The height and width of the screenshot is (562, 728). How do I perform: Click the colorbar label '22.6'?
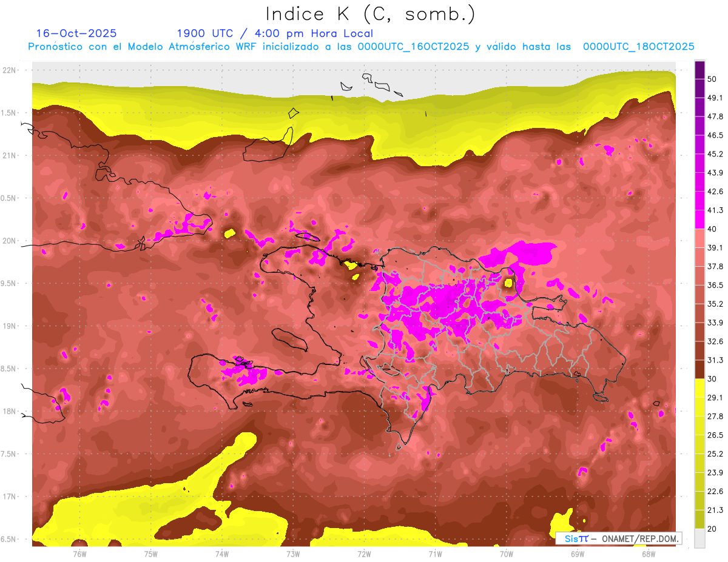click(x=715, y=492)
